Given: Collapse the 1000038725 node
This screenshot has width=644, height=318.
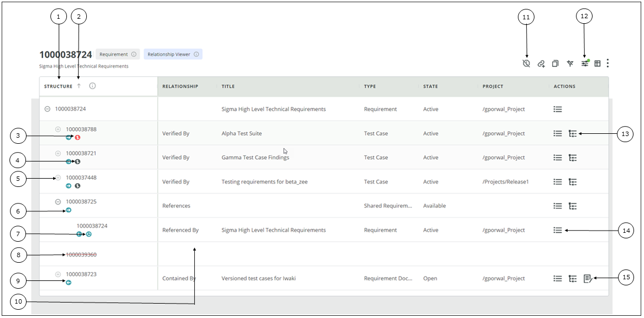Looking at the screenshot, I should point(58,202).
